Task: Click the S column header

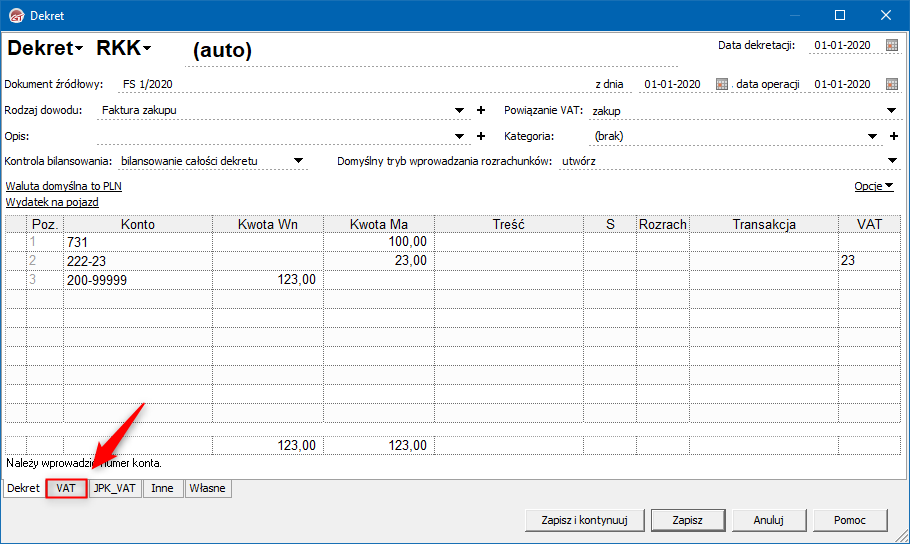Action: [610, 224]
